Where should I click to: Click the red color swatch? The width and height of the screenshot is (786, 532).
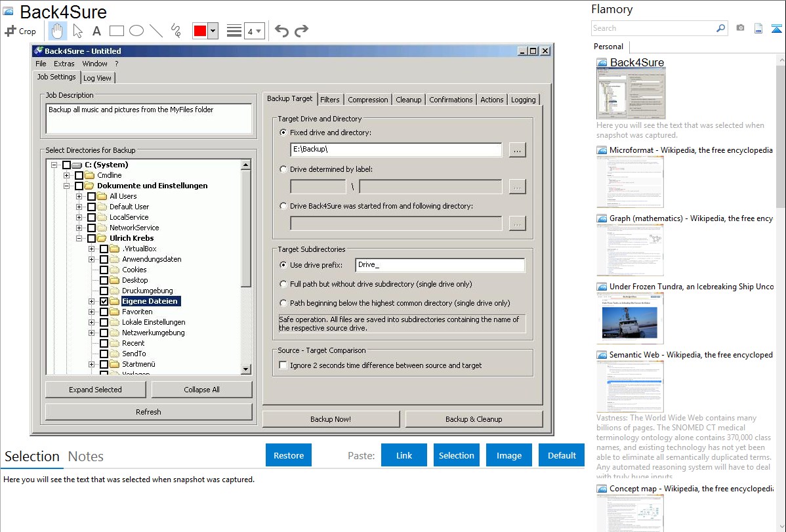tap(199, 31)
